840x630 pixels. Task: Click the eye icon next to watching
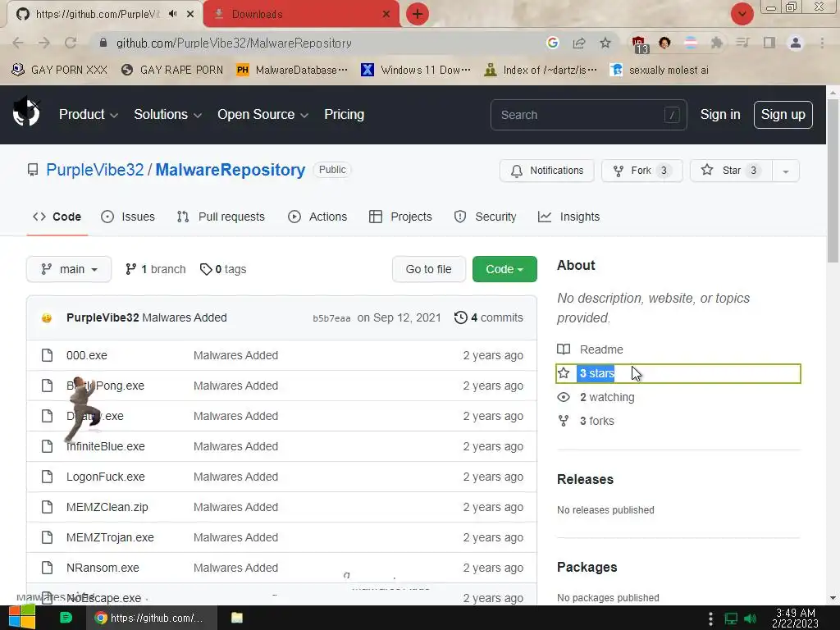564,397
